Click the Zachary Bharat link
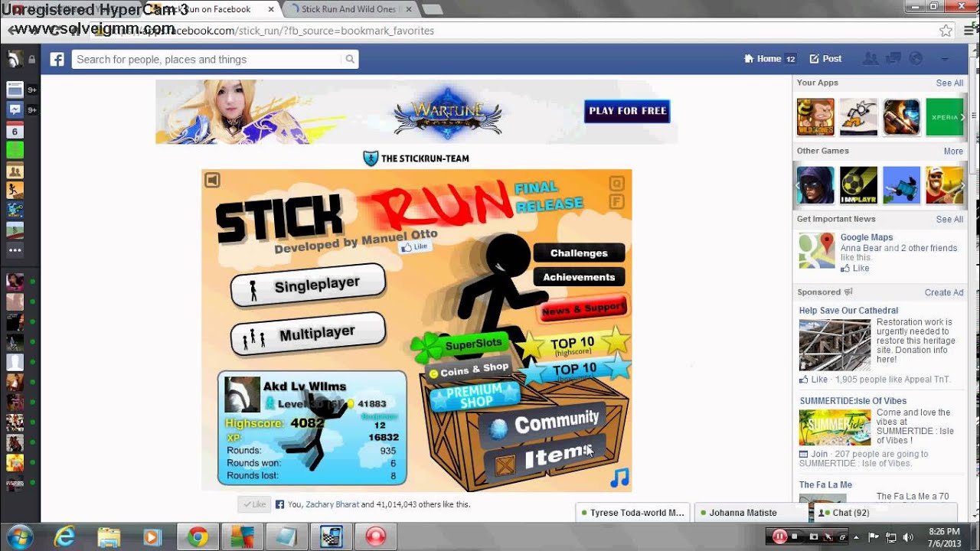The height and width of the screenshot is (551, 980). tap(331, 504)
